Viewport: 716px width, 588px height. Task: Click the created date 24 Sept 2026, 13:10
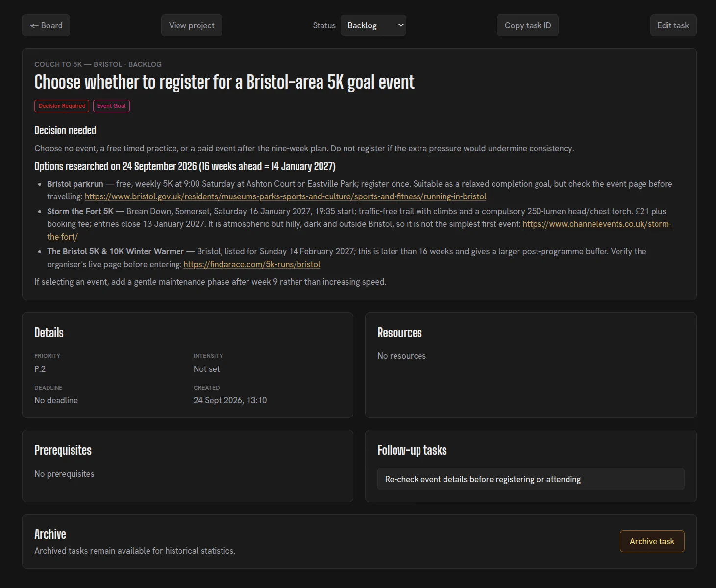pos(230,400)
